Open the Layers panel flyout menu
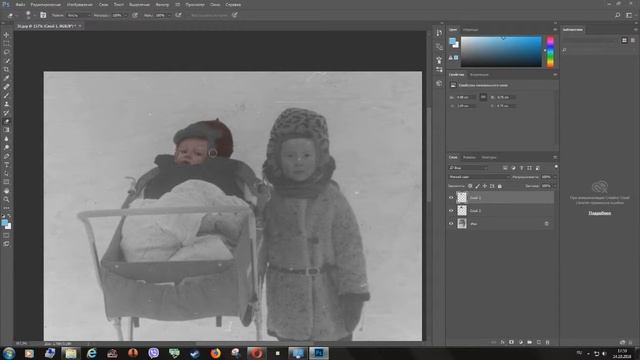The width and height of the screenshot is (640, 360). 555,157
